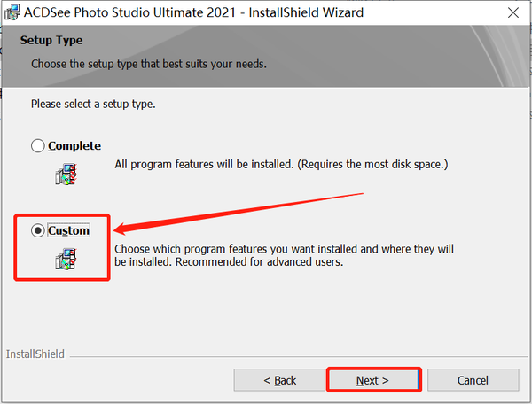Click the installer icon in the title bar

(x=12, y=12)
